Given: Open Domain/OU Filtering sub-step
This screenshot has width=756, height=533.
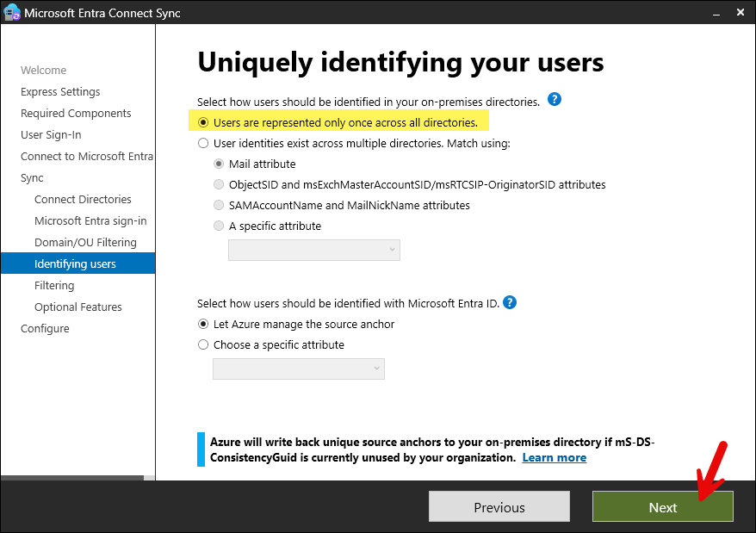Looking at the screenshot, I should click(x=85, y=242).
